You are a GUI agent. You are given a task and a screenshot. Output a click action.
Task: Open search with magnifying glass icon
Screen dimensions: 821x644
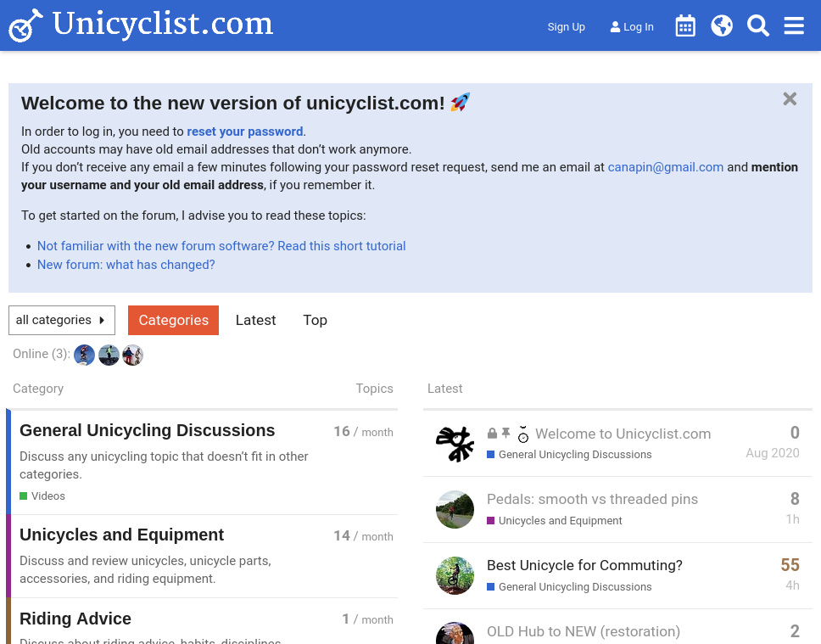(x=758, y=26)
